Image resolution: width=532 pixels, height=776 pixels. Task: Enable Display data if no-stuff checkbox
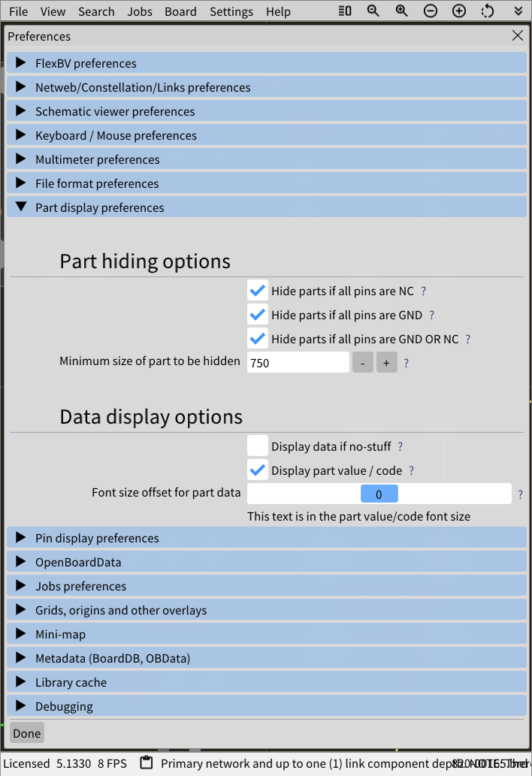[258, 446]
